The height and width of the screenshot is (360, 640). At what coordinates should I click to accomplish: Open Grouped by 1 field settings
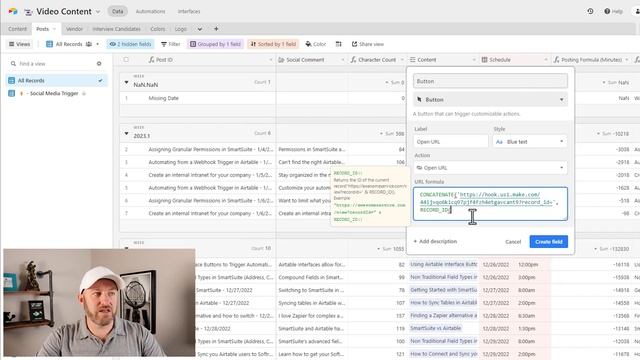click(215, 44)
